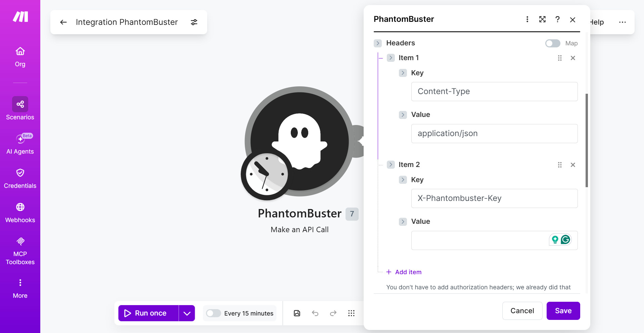Image resolution: width=644 pixels, height=333 pixels.
Task: Click the Grammarly icon in Value field
Action: [x=565, y=240]
